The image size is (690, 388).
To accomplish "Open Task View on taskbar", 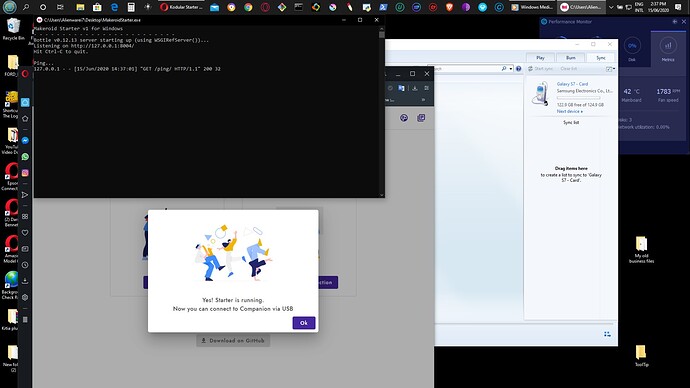I will 60,7.
